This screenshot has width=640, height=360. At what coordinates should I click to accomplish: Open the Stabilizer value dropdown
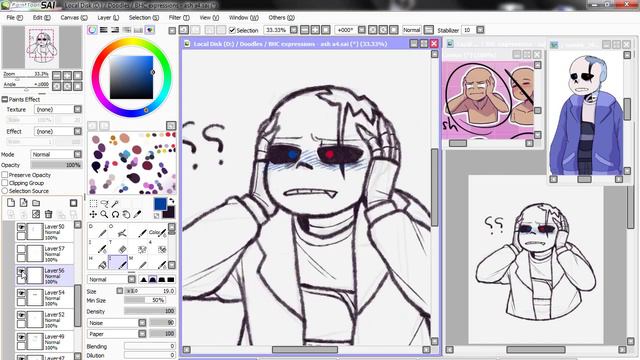[480, 30]
